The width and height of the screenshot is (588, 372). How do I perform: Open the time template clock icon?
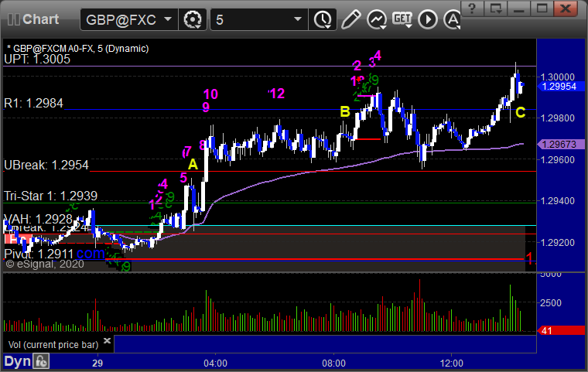coord(323,19)
